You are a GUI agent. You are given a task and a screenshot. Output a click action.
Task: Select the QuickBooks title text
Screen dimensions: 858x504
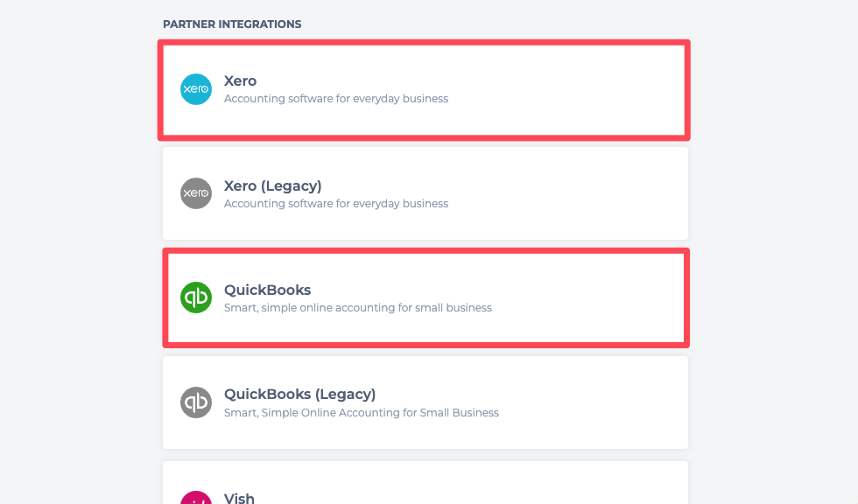click(267, 290)
